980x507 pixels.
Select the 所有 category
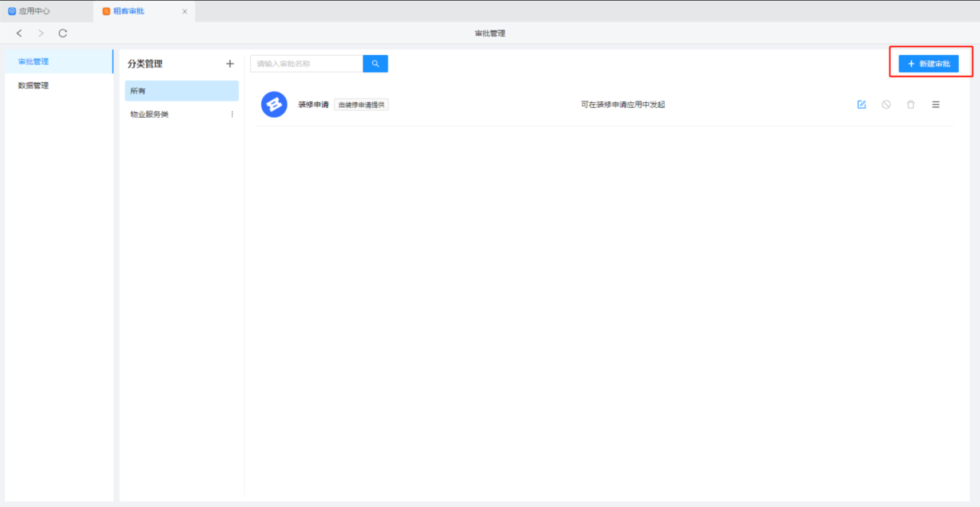(x=181, y=91)
